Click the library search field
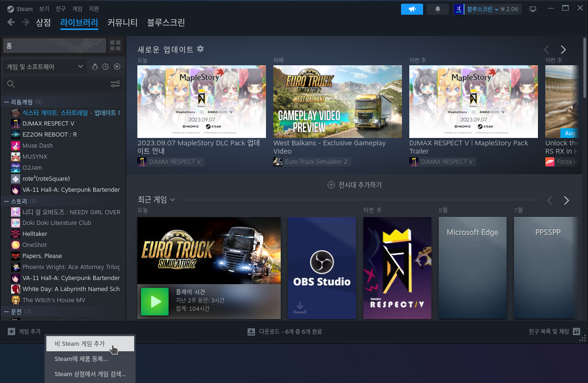This screenshot has height=383, width=588. (56, 84)
